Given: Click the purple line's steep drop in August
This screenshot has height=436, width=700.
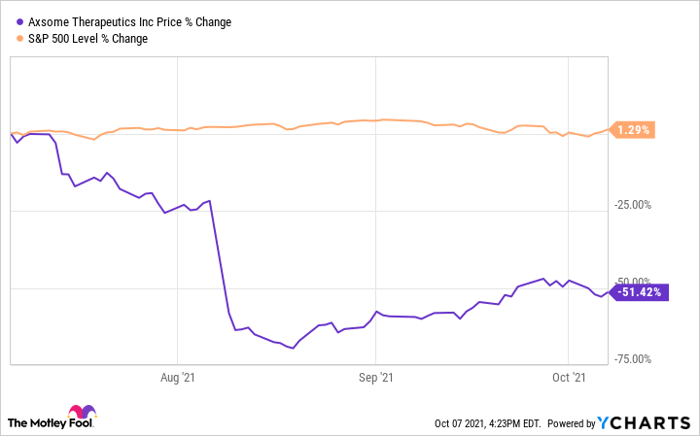Looking at the screenshot, I should point(220,262).
